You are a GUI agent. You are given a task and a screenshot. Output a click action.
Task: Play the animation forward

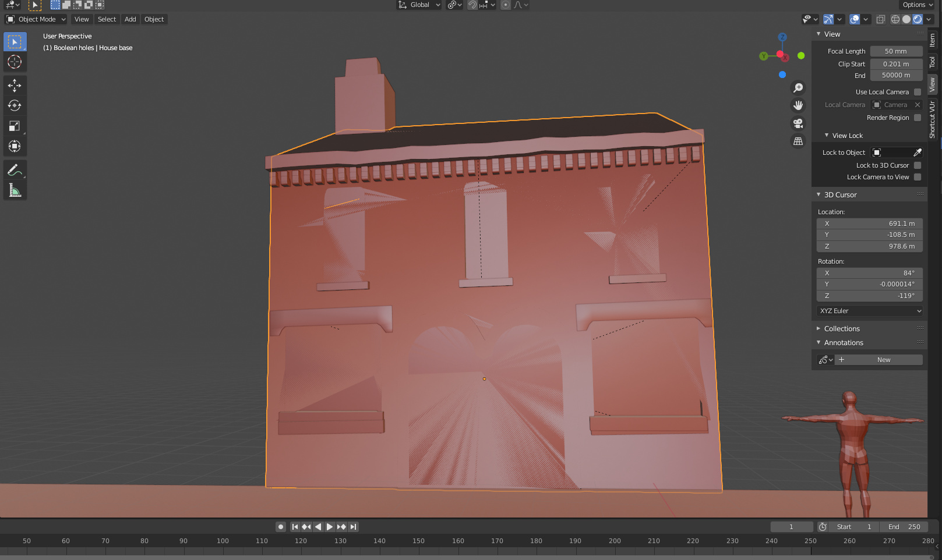pyautogui.click(x=330, y=527)
